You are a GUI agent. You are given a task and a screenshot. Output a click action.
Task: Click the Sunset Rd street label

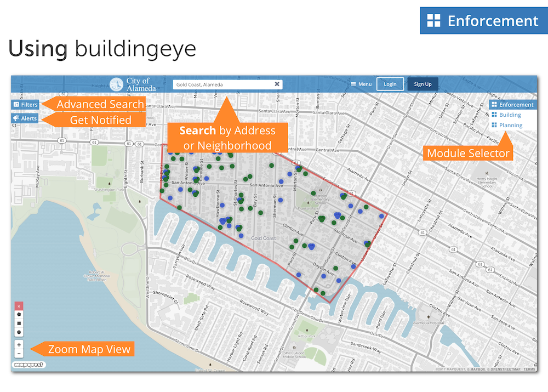click(262, 354)
